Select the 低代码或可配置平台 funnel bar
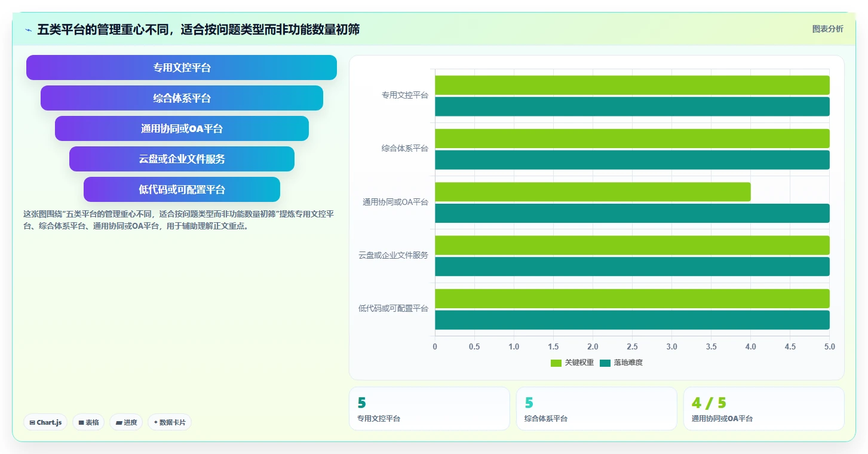The height and width of the screenshot is (454, 868). (182, 189)
